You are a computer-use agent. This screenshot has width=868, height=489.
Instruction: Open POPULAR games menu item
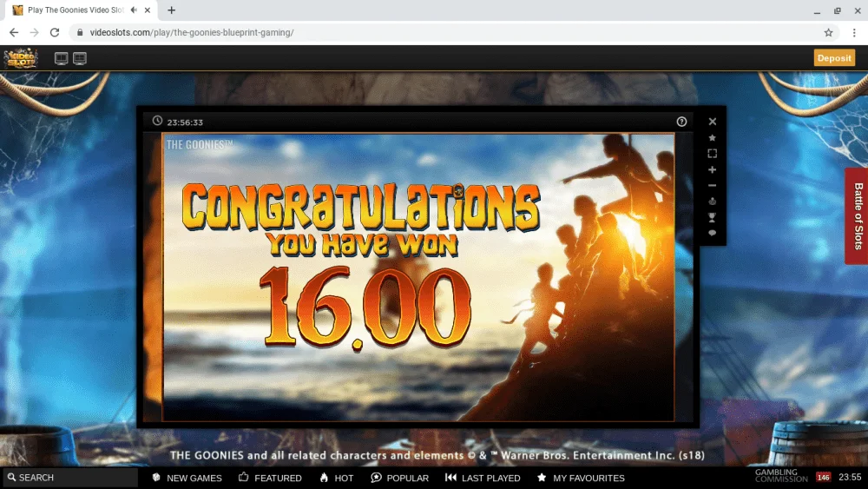[x=399, y=478]
